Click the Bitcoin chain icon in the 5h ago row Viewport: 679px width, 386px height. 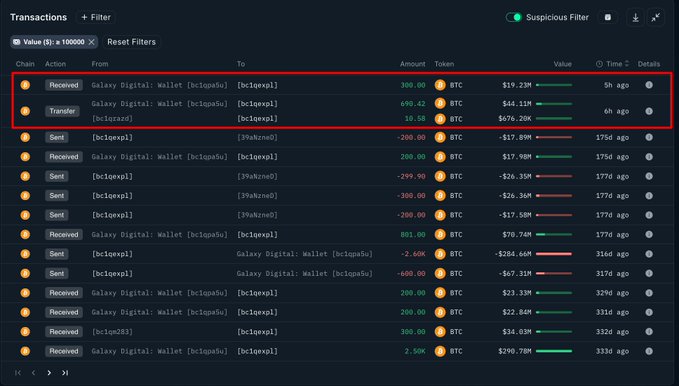pyautogui.click(x=25, y=85)
